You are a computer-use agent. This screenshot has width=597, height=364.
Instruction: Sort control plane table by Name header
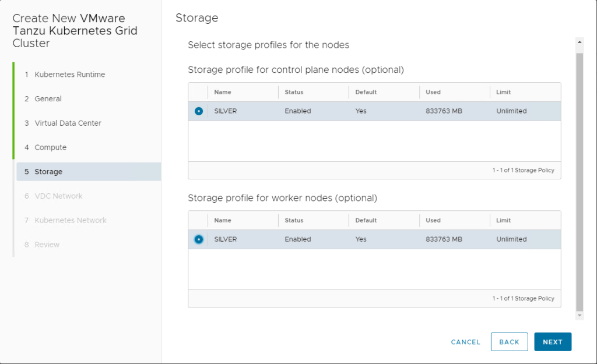coord(222,92)
